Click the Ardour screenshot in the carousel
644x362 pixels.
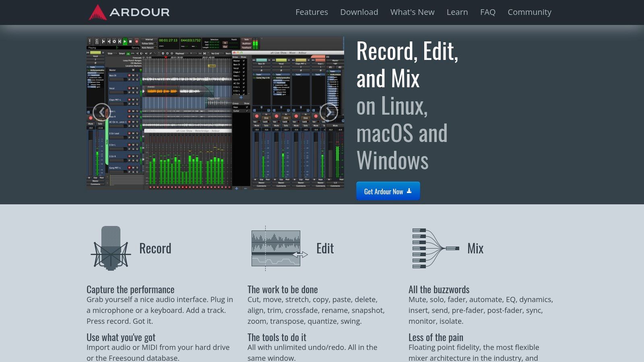(x=215, y=113)
